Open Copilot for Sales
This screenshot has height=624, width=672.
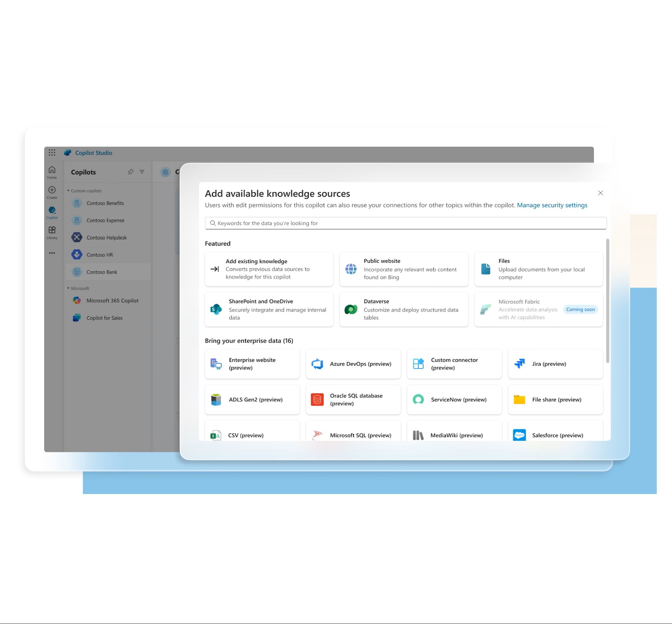(108, 318)
